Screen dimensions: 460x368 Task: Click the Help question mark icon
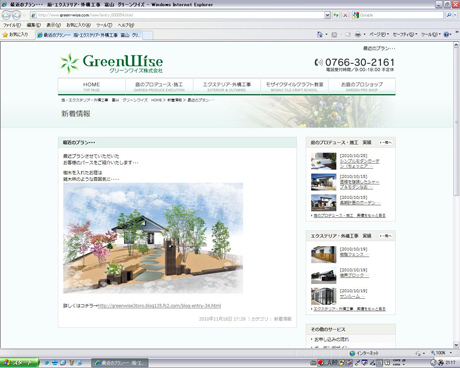click(447, 34)
